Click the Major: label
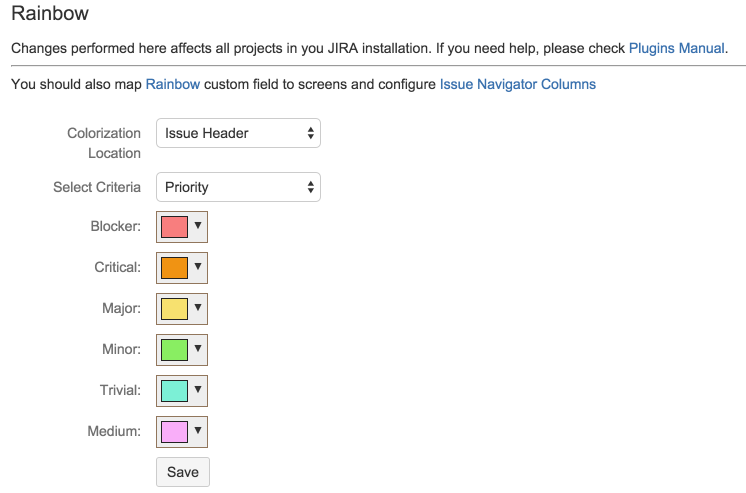The width and height of the screenshot is (746, 493). click(121, 308)
